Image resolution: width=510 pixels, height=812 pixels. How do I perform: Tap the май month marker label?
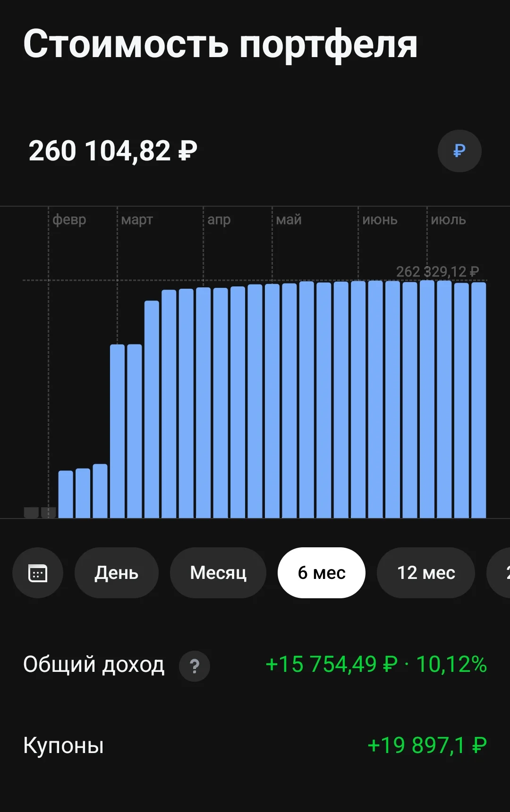(289, 220)
